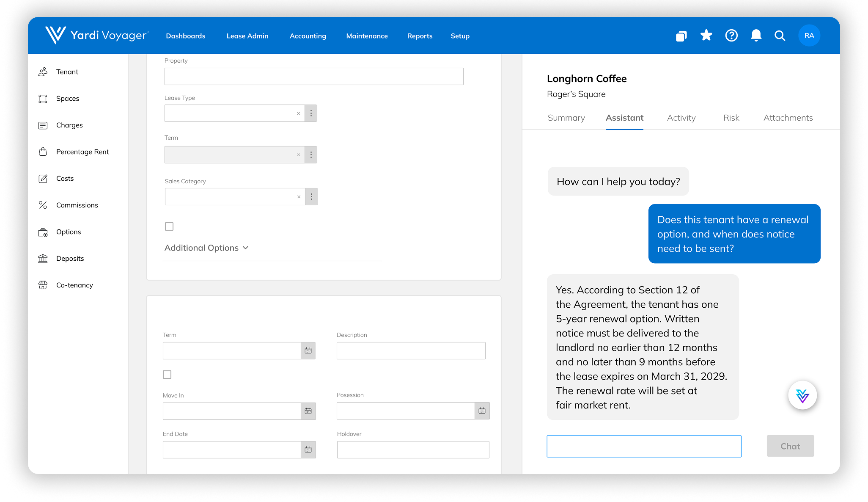Open the RA user profile avatar
The image size is (868, 502).
coord(809,36)
